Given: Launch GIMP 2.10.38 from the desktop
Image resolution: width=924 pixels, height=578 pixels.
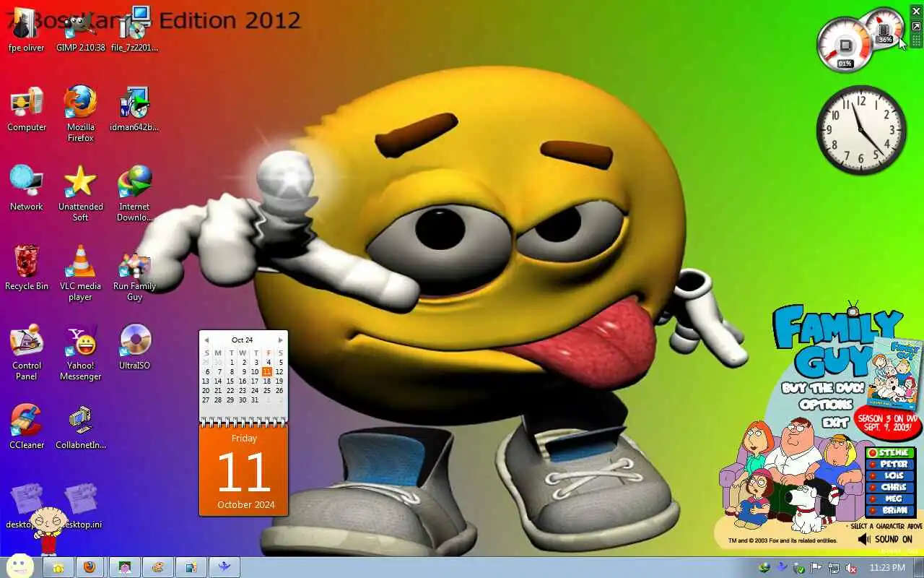Looking at the screenshot, I should 80,29.
